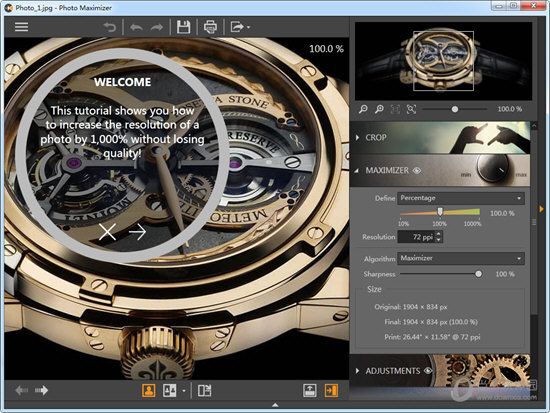Decrease resolution with down stepper
Screen dimensions: 550x413
coord(439,240)
